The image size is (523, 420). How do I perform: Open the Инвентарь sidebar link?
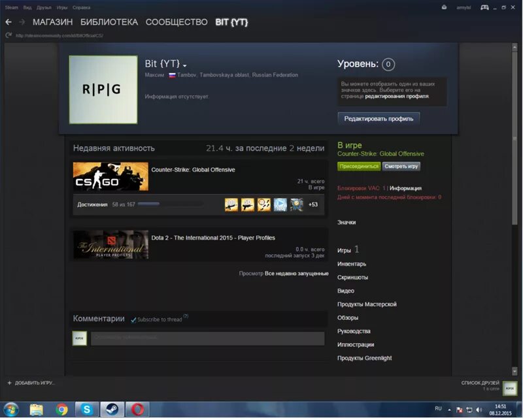(352, 264)
